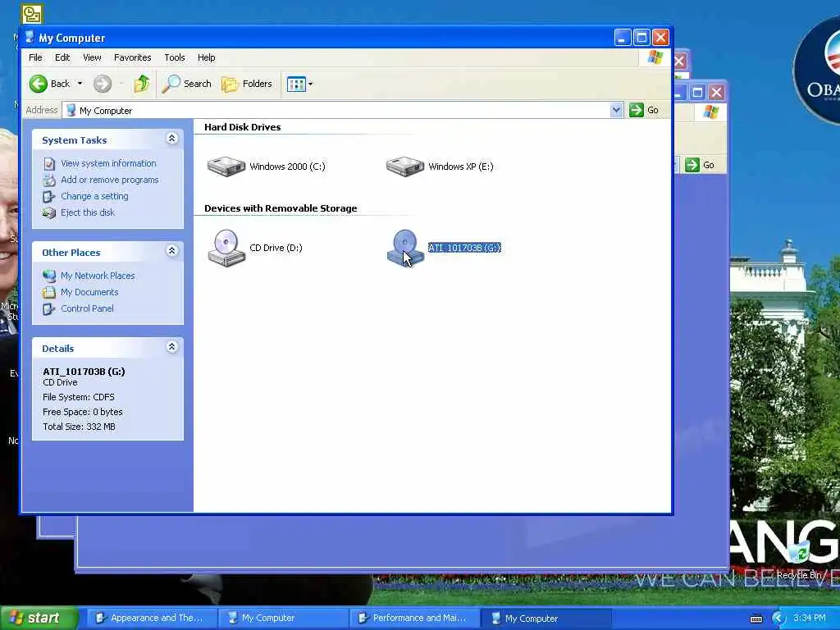
Task: Collapse the Other Places panel
Action: [172, 251]
